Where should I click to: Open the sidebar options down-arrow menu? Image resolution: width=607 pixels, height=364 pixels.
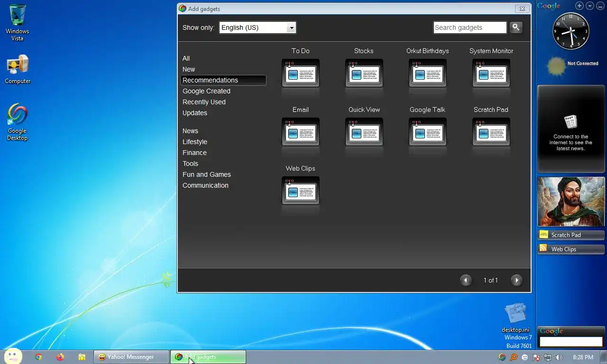tap(590, 6)
